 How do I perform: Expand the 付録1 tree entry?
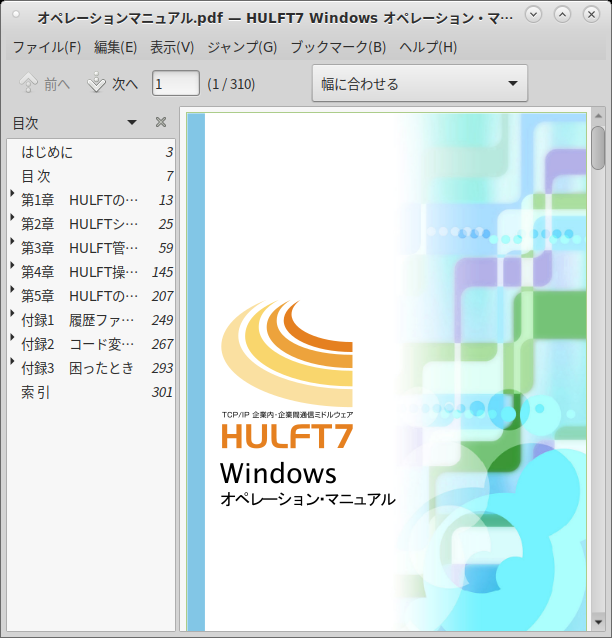pyautogui.click(x=13, y=314)
